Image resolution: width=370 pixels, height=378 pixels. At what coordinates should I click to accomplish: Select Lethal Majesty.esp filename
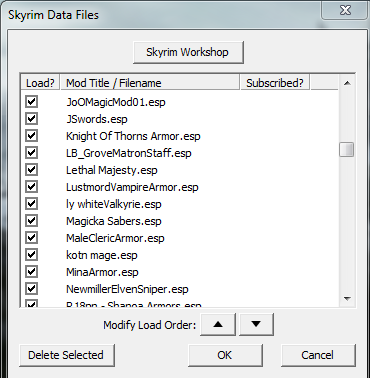click(x=112, y=170)
